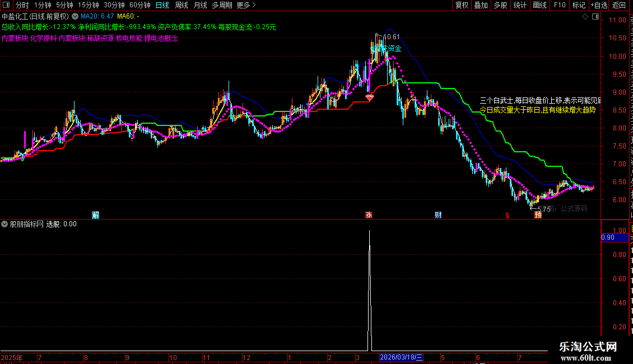Open dropdown beside 中盐化工 chart title
Image resolution: width=633 pixels, height=364 pixels.
75,17
